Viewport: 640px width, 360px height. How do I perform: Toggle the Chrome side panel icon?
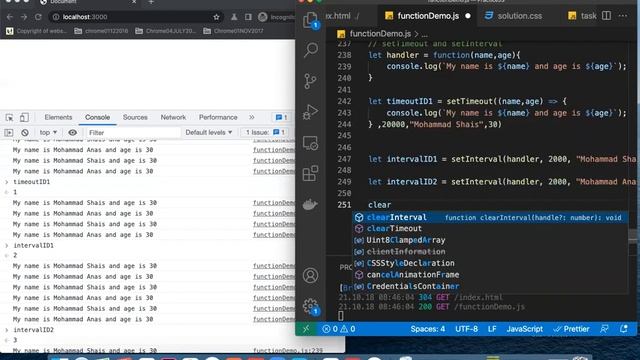[x=248, y=17]
